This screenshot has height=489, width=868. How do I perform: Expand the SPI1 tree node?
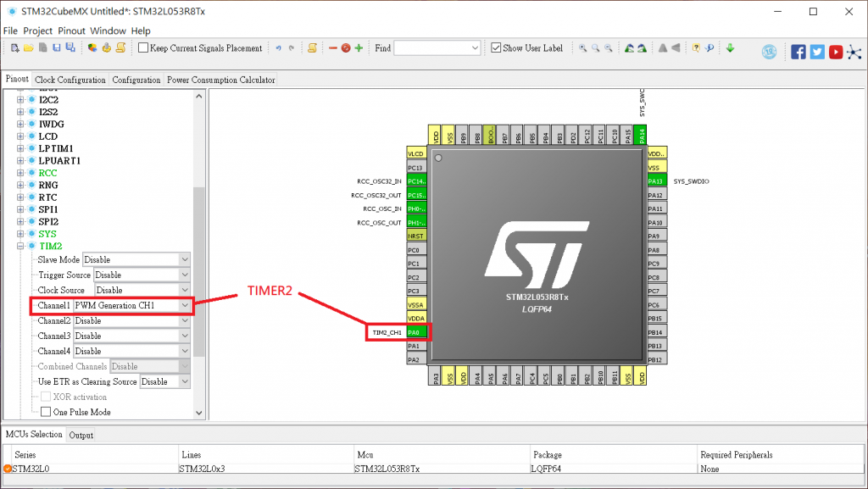(x=20, y=209)
